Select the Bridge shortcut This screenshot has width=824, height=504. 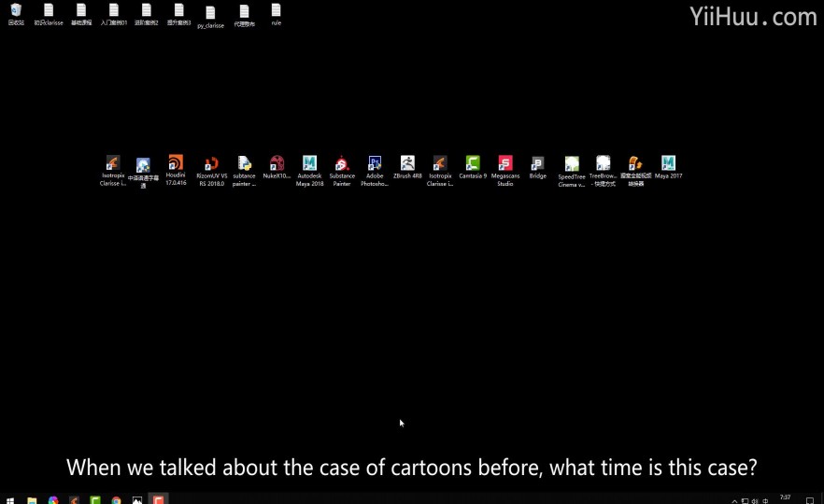[537, 167]
